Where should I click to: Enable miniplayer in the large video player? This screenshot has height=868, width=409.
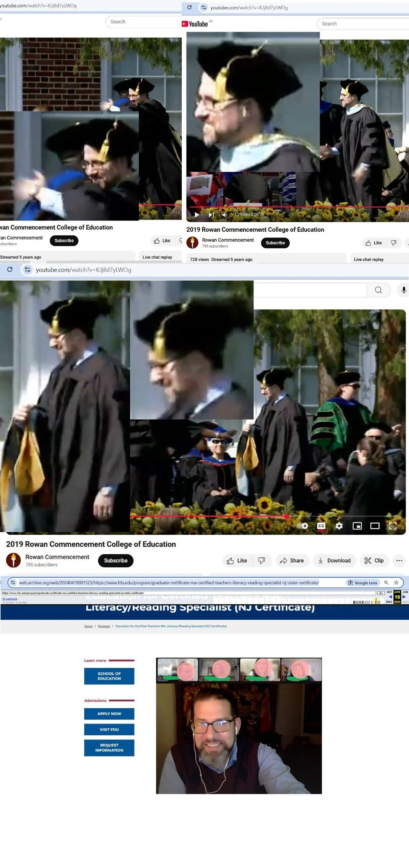pyautogui.click(x=357, y=526)
